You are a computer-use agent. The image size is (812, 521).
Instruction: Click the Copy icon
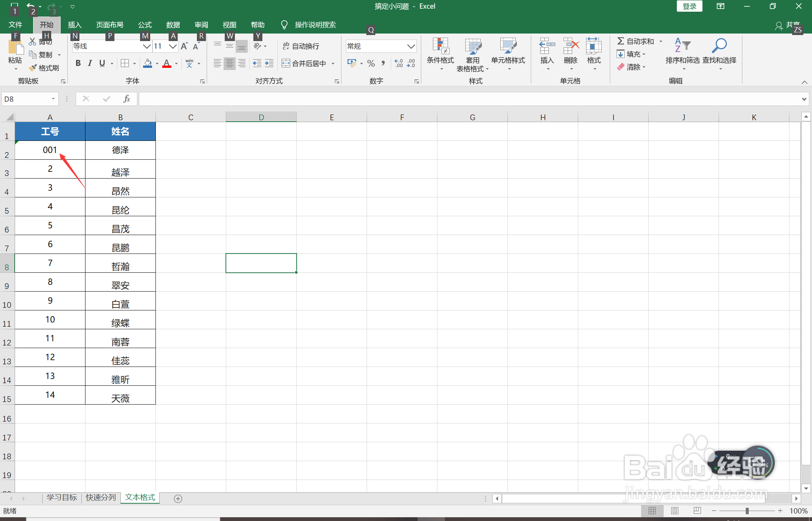pos(33,55)
